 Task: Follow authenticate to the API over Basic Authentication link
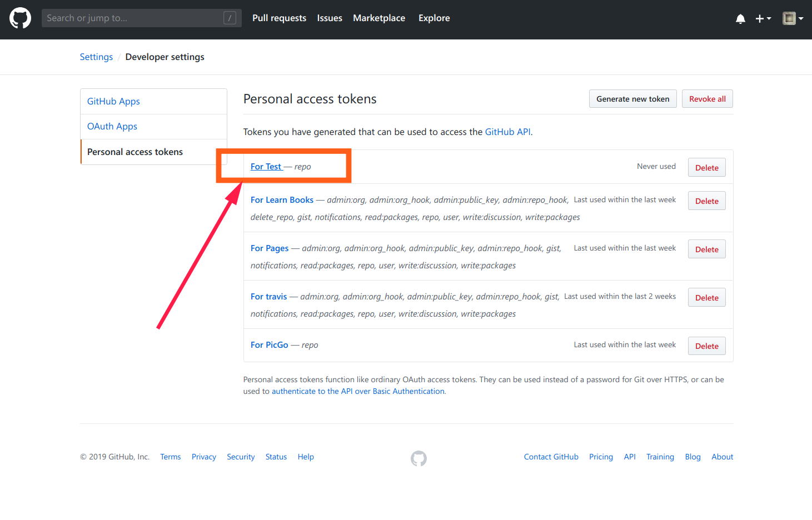click(358, 391)
